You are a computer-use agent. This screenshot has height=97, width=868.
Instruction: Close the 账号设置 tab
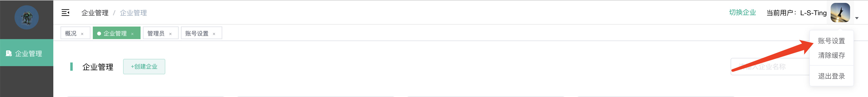214,34
